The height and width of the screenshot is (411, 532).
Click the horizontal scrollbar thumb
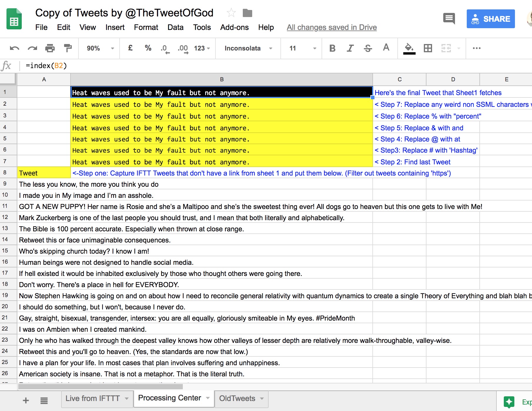click(100, 387)
